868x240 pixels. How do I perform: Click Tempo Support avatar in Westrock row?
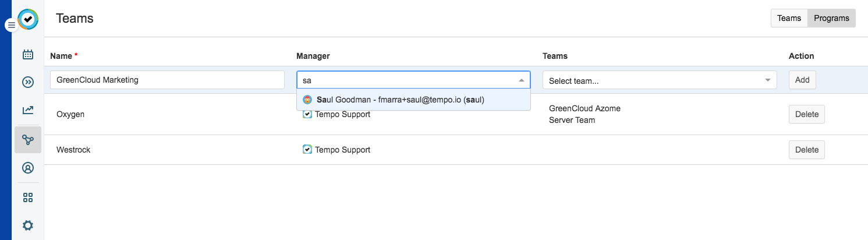307,150
